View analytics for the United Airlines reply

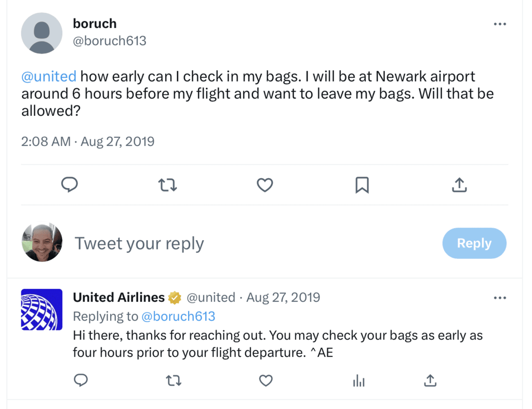(359, 381)
